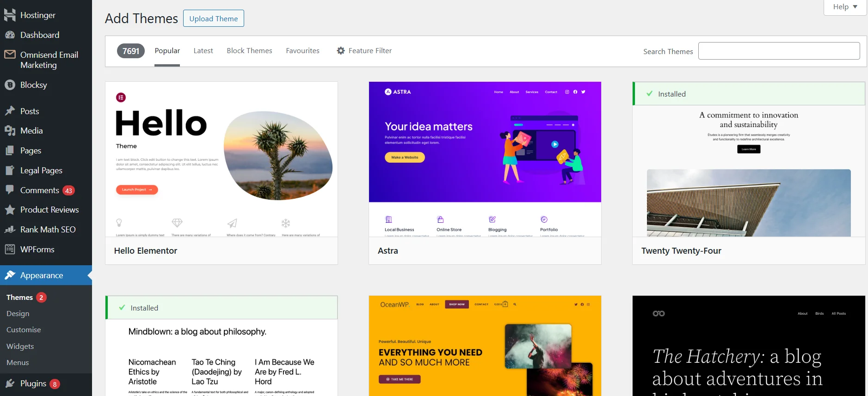Select the Astra theme thumbnail

click(485, 159)
